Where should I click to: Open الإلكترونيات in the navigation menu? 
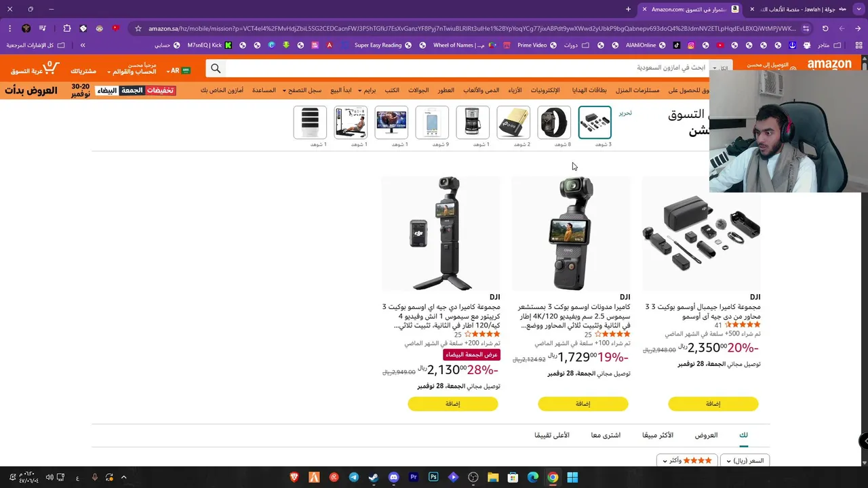click(x=545, y=90)
